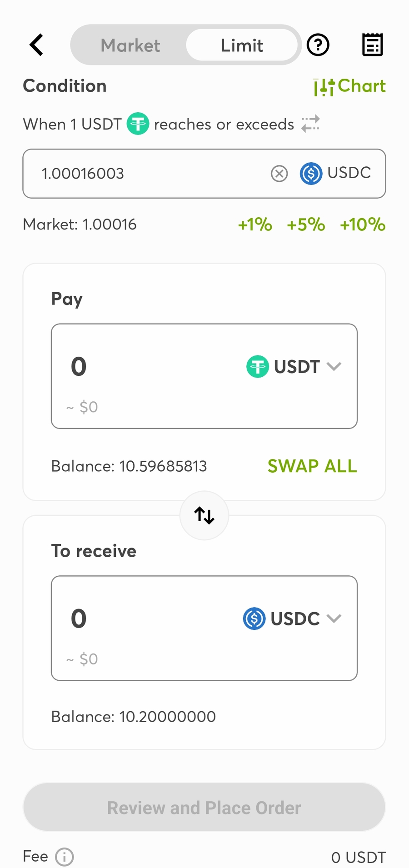Show fee information
The width and height of the screenshot is (409, 868).
coord(64,857)
